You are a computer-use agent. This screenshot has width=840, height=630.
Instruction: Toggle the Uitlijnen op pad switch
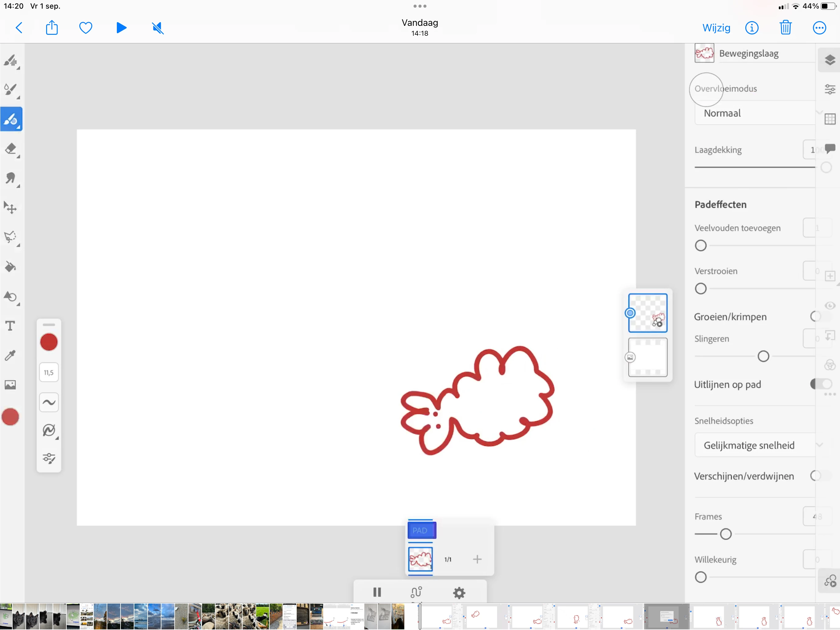coord(820,384)
